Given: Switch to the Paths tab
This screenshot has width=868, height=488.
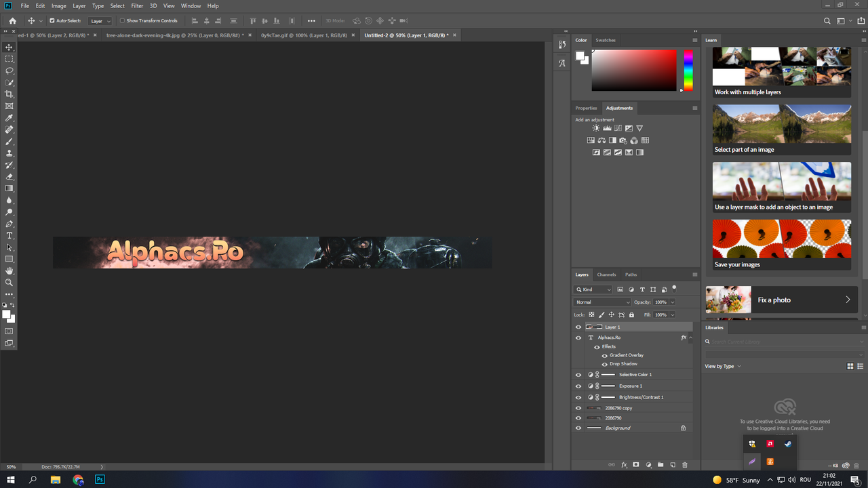Looking at the screenshot, I should point(631,274).
